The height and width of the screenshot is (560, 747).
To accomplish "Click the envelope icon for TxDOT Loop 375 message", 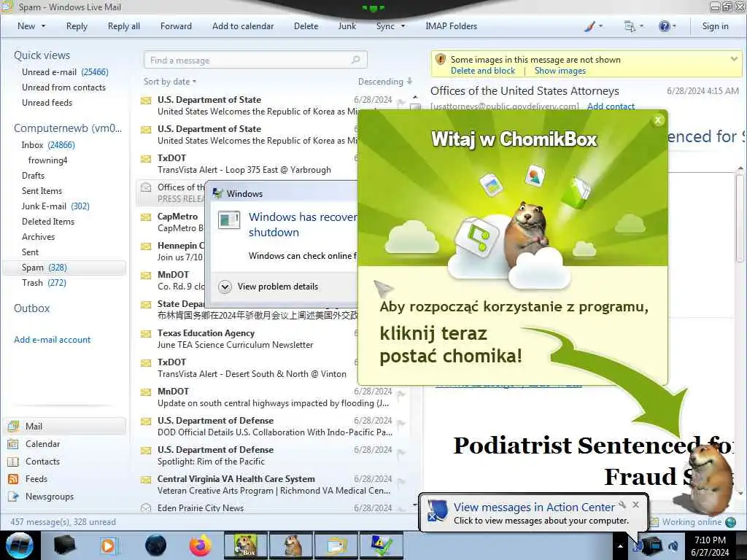I will (x=146, y=158).
